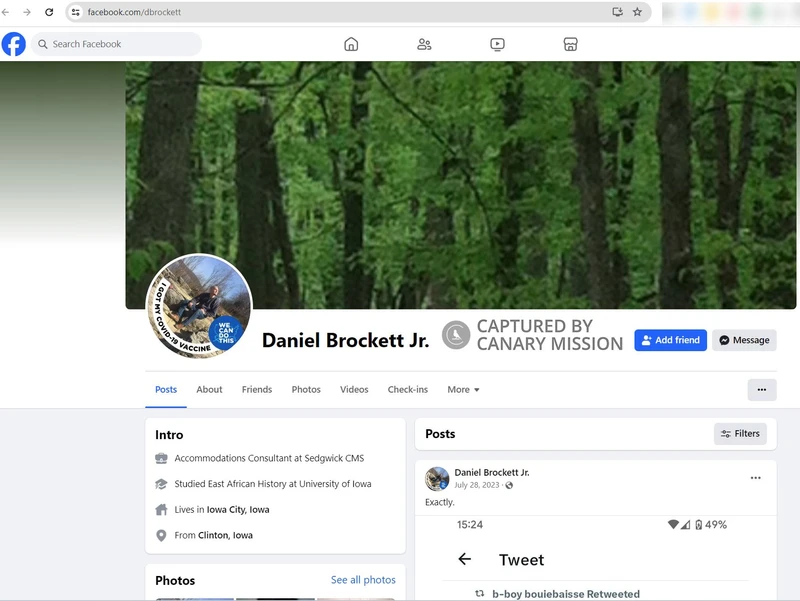Click the post author's avatar thumbnail

pyautogui.click(x=437, y=479)
